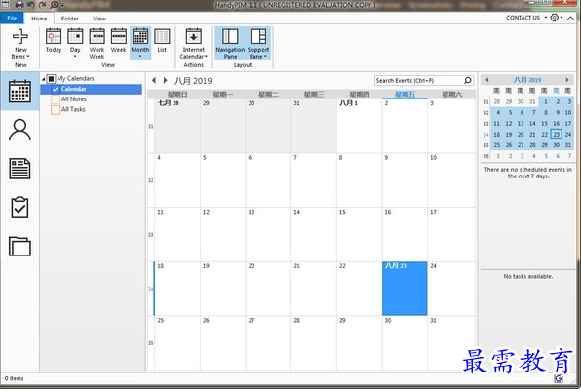
Task: Select week number 34 in mini calendar
Action: coord(485,135)
